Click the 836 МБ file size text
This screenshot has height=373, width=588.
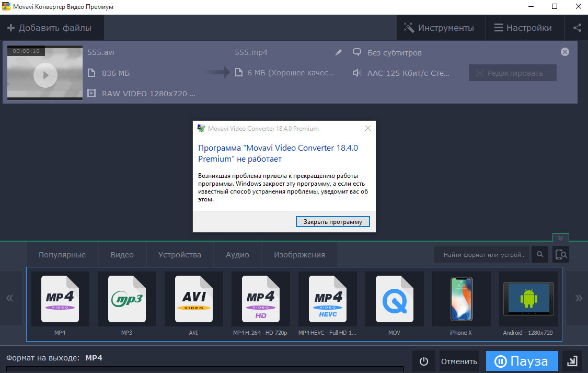pos(116,73)
